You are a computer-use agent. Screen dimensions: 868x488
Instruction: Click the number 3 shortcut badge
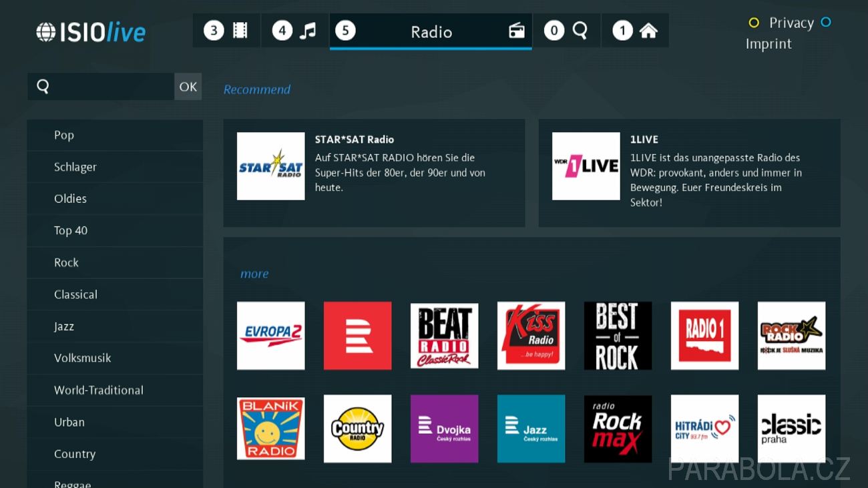[x=214, y=30]
